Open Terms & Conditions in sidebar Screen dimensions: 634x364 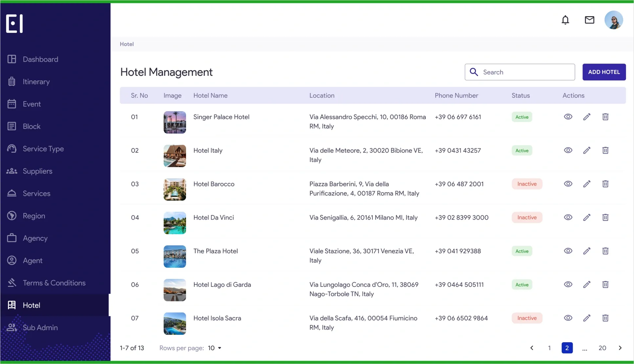(x=54, y=283)
